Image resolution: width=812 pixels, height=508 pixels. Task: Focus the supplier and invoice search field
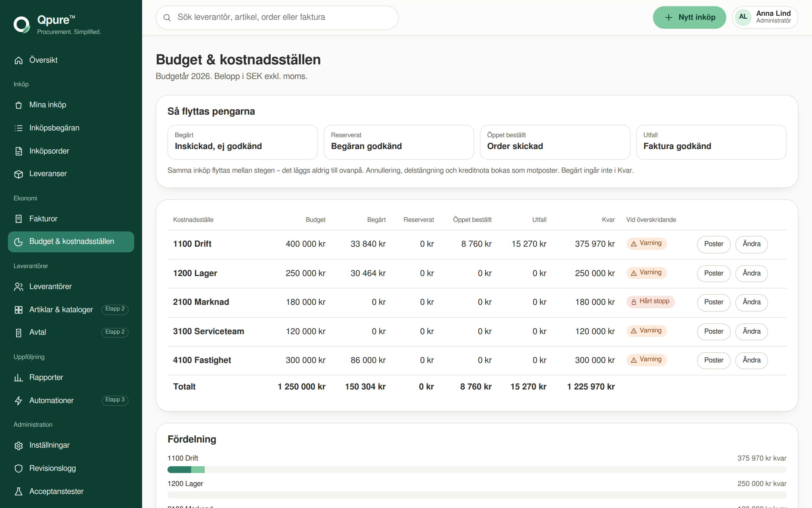(277, 17)
